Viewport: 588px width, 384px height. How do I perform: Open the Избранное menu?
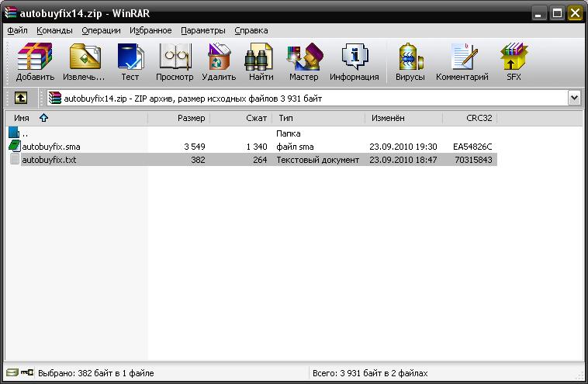150,30
